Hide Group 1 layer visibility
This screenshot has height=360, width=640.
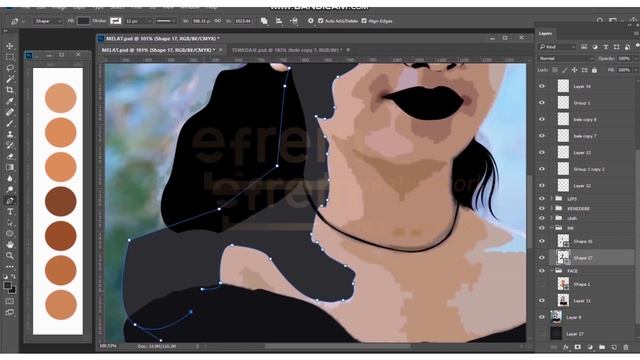(x=542, y=103)
